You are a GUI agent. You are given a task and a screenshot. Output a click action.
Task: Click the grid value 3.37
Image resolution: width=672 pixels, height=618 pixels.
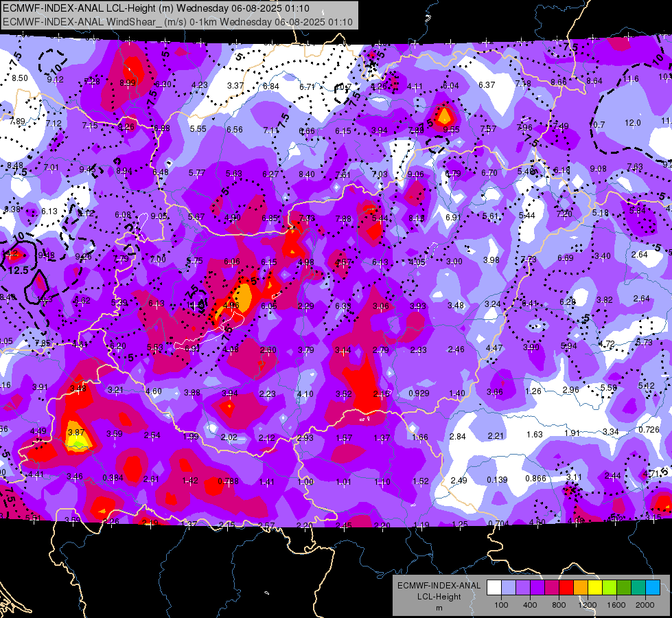click(235, 85)
